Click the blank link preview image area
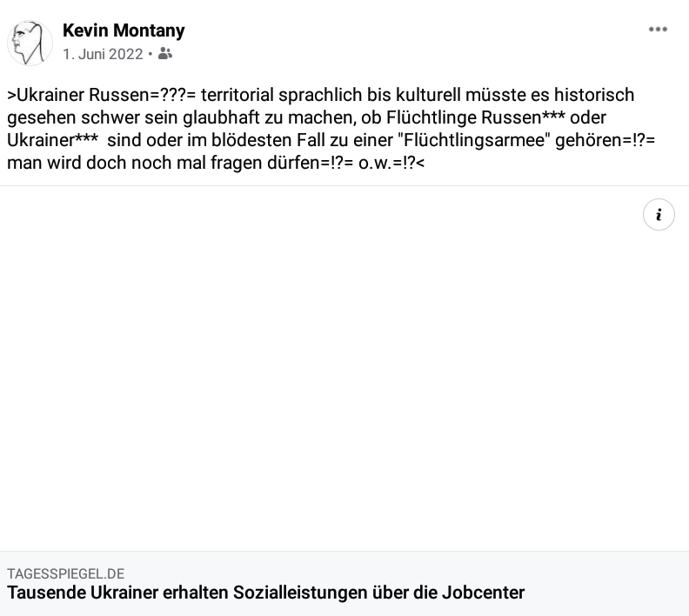This screenshot has width=689, height=616. pyautogui.click(x=344, y=368)
